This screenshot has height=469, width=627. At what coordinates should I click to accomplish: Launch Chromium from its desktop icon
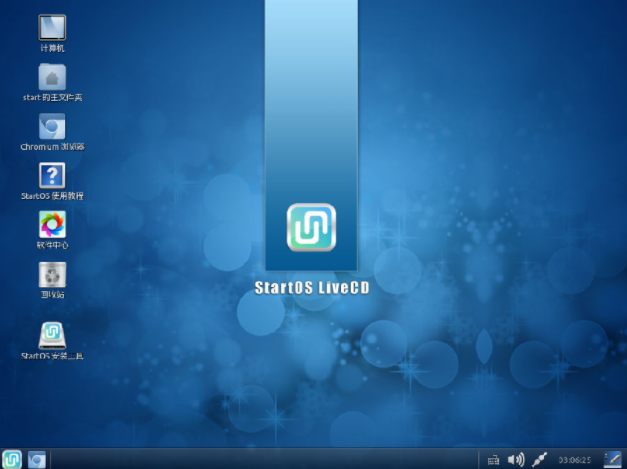pyautogui.click(x=52, y=126)
